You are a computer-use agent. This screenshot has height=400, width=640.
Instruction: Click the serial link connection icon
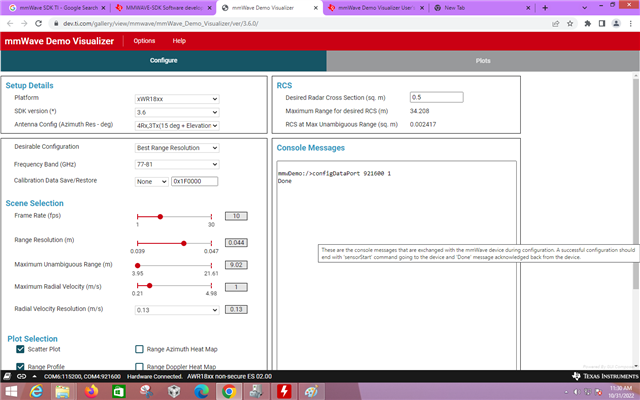coord(21,376)
